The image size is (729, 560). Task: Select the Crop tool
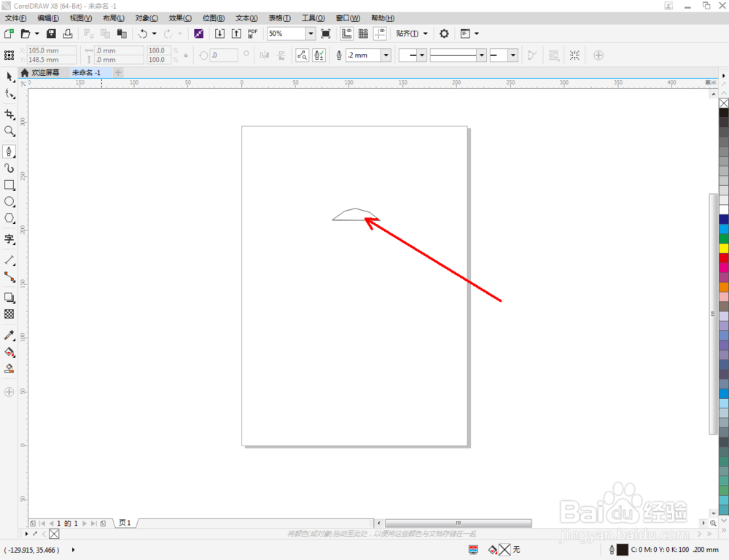pos(9,114)
